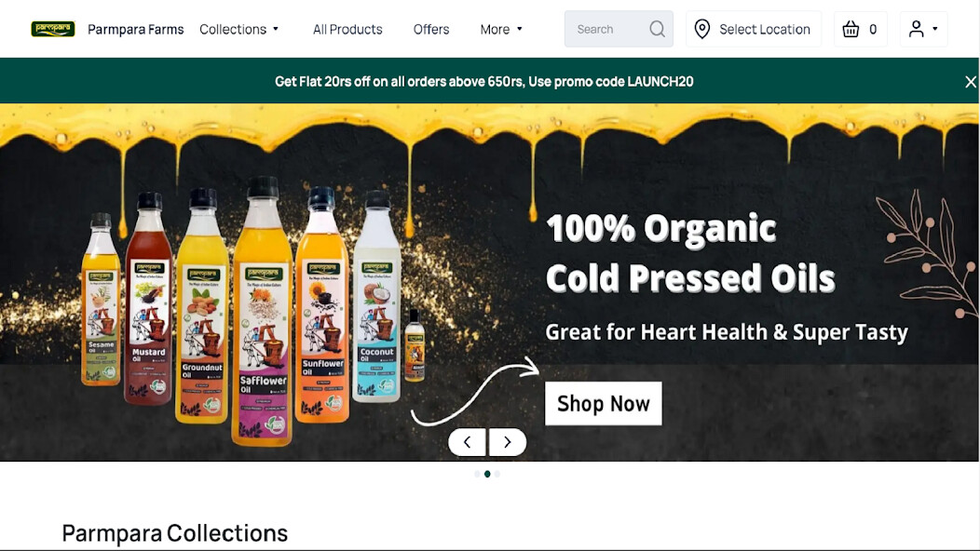Click the user account icon

(x=917, y=29)
